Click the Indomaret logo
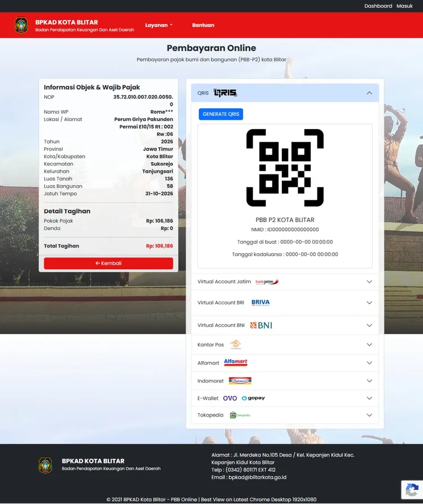Image resolution: width=423 pixels, height=504 pixels. tap(240, 381)
